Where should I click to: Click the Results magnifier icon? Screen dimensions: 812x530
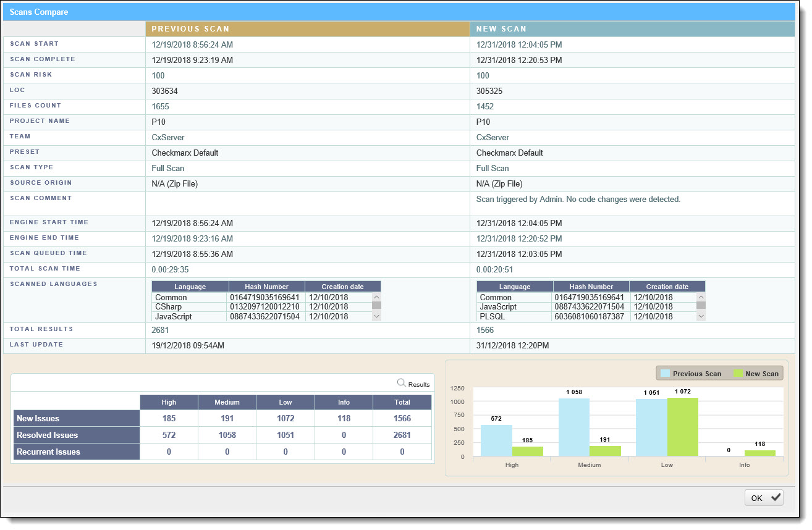click(x=402, y=383)
